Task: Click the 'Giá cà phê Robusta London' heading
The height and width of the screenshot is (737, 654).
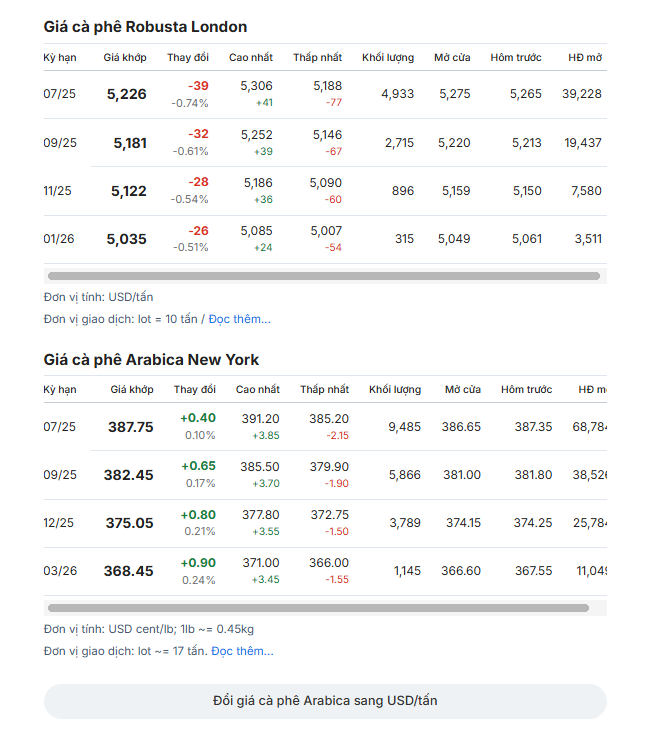Action: pos(145,27)
